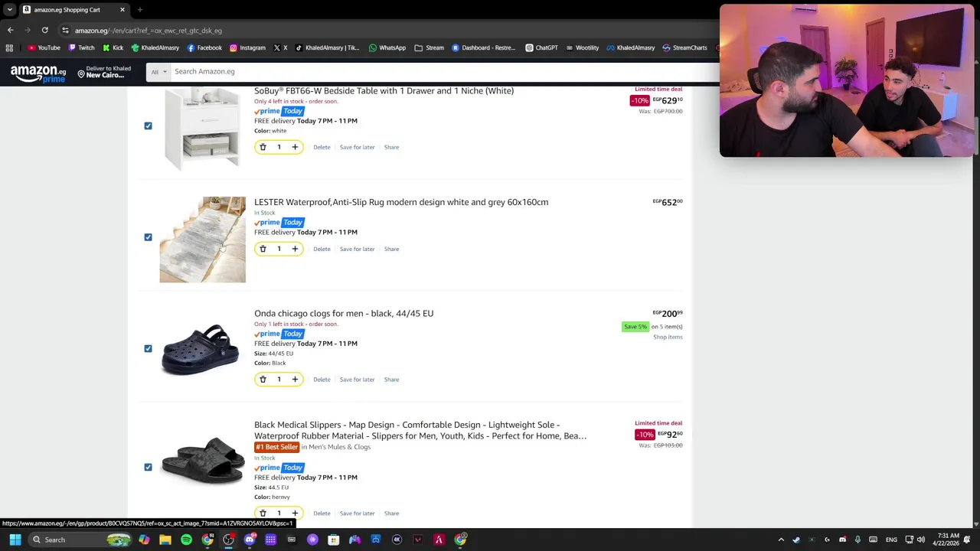Share the Onda chicago clogs item

(391, 380)
